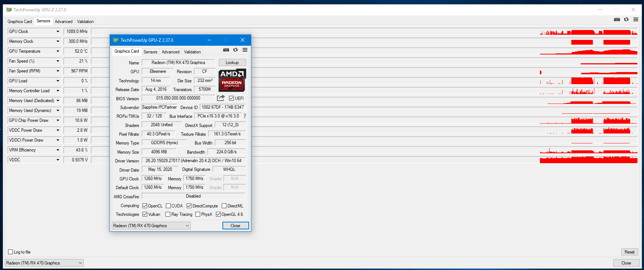Open the Memory Used (Dedicated) dropdown

(x=58, y=101)
